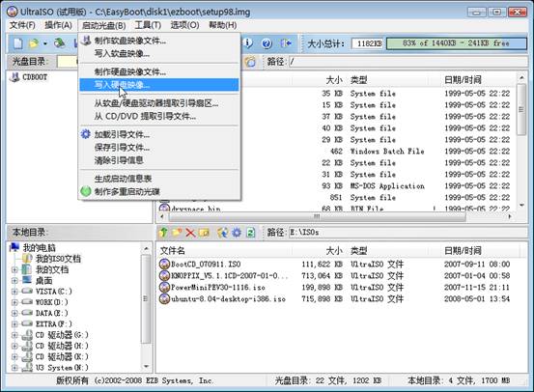The image size is (534, 392).
Task: Click the local 路径 field showing E:\ISOs
Action: [408, 233]
